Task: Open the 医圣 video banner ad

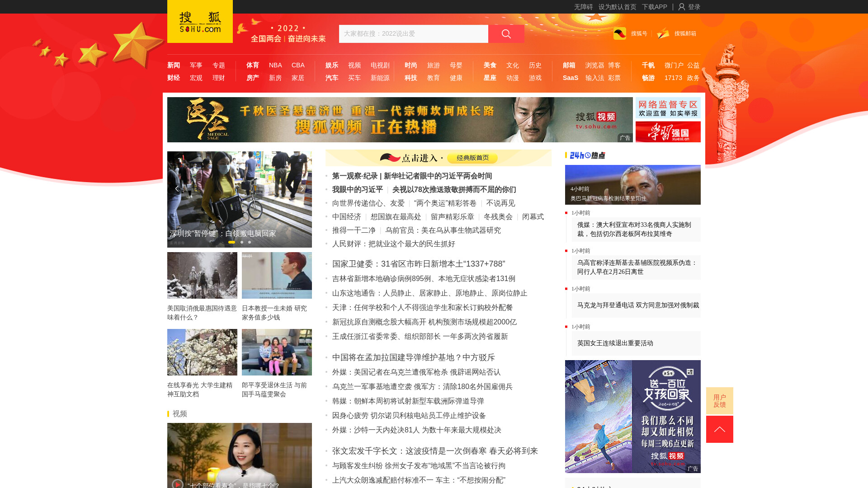Action: [x=400, y=120]
